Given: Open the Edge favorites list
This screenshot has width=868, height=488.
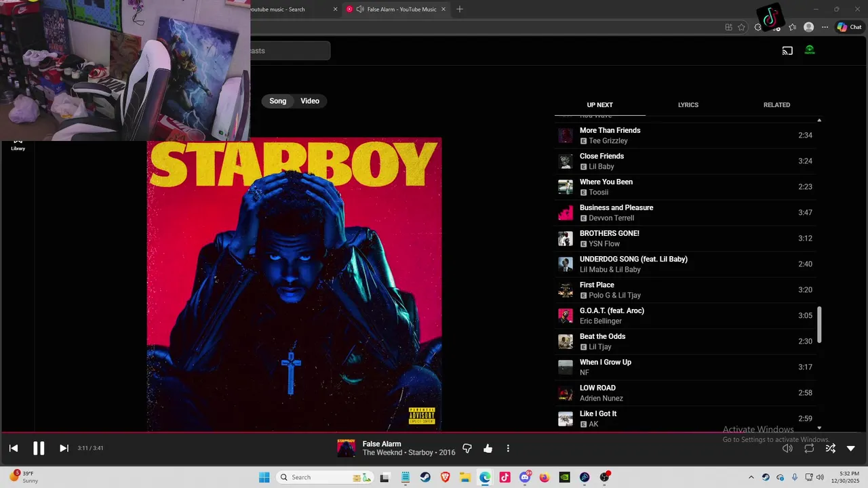Looking at the screenshot, I should coord(792,27).
